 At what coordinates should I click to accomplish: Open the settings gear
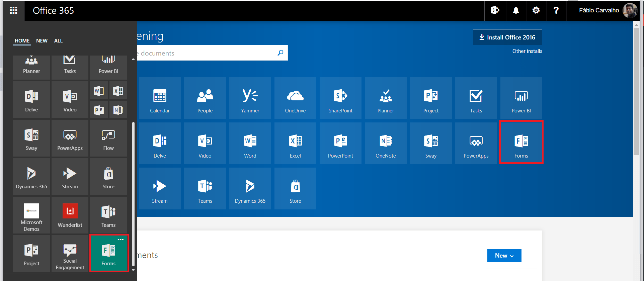[536, 10]
